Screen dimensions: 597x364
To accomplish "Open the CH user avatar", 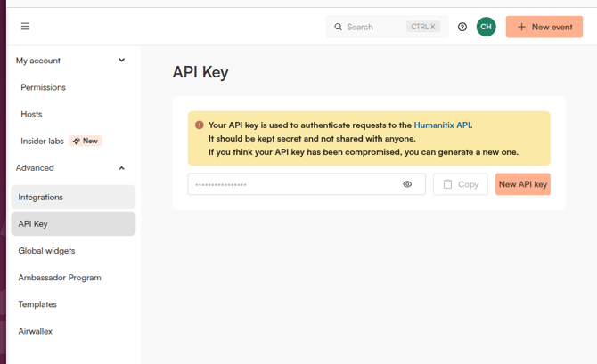I will point(486,27).
